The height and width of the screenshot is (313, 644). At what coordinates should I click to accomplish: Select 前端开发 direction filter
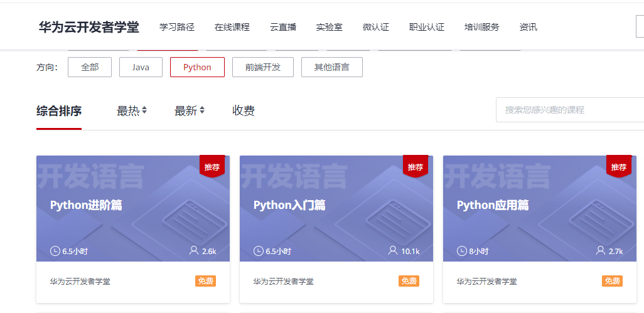pyautogui.click(x=263, y=67)
